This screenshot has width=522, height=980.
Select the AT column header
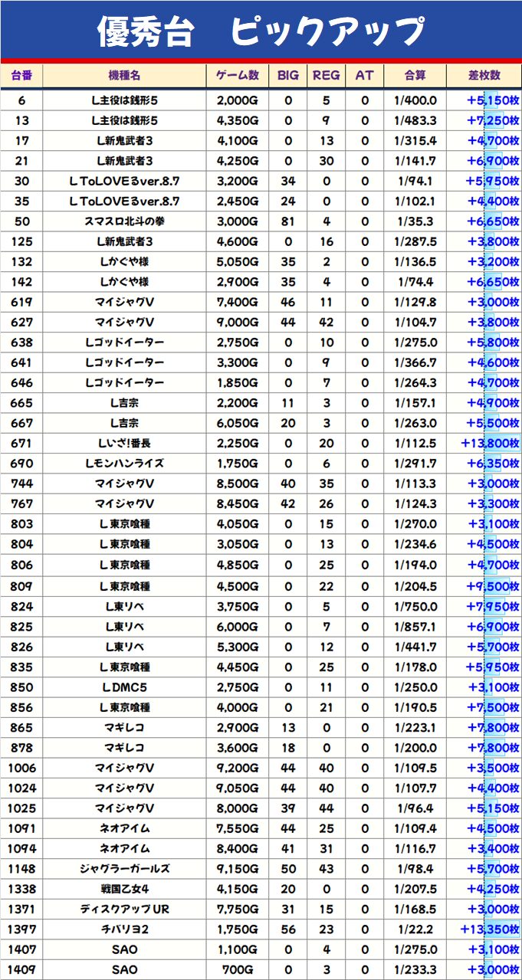[365, 75]
